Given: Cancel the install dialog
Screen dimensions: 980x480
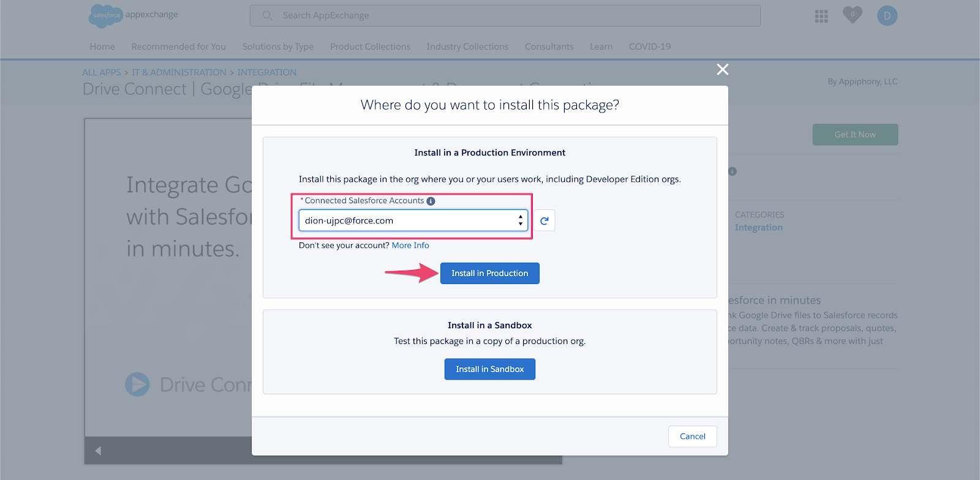Looking at the screenshot, I should pyautogui.click(x=693, y=437).
